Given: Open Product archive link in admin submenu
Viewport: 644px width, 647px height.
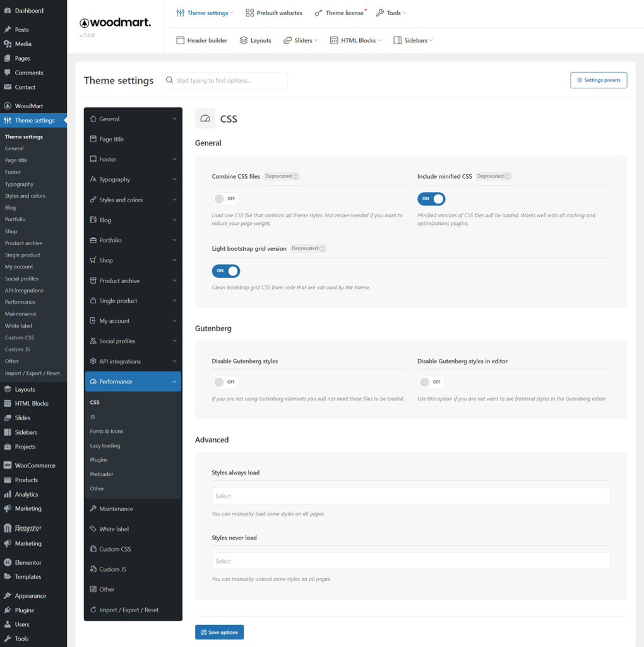Looking at the screenshot, I should pos(23,243).
